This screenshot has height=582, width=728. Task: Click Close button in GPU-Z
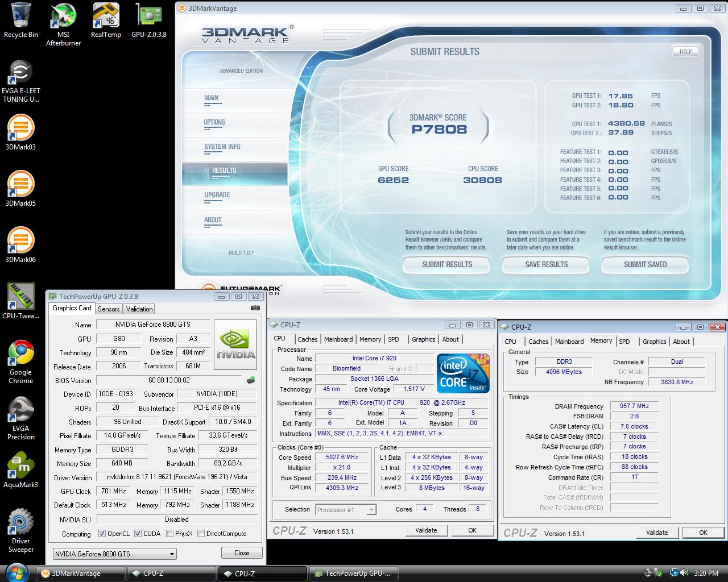pos(242,553)
